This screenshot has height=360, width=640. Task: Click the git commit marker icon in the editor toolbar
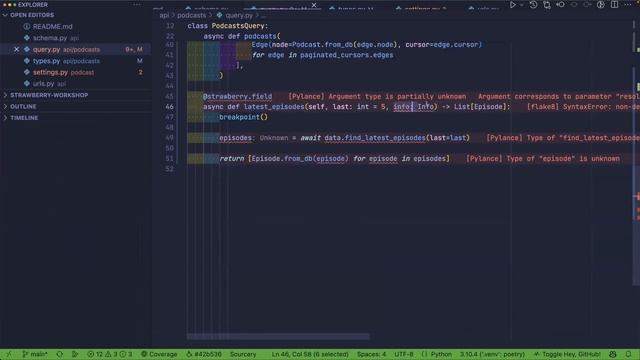tap(560, 4)
